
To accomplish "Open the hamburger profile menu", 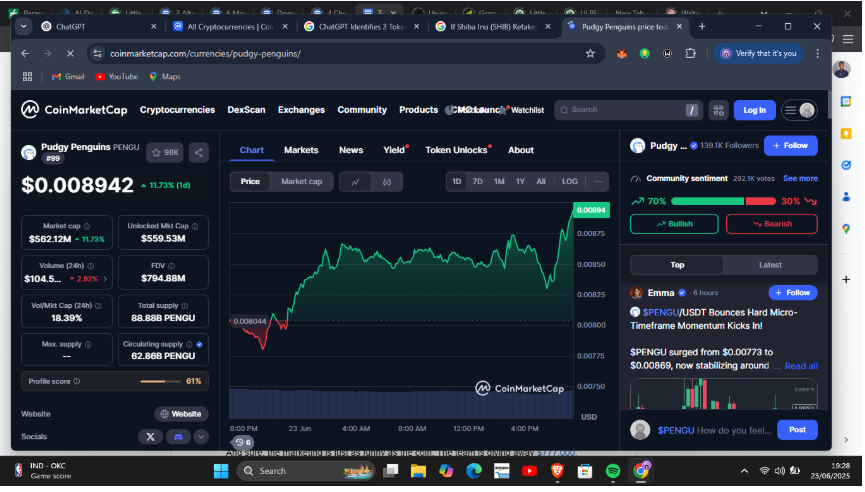I will pyautogui.click(x=799, y=110).
